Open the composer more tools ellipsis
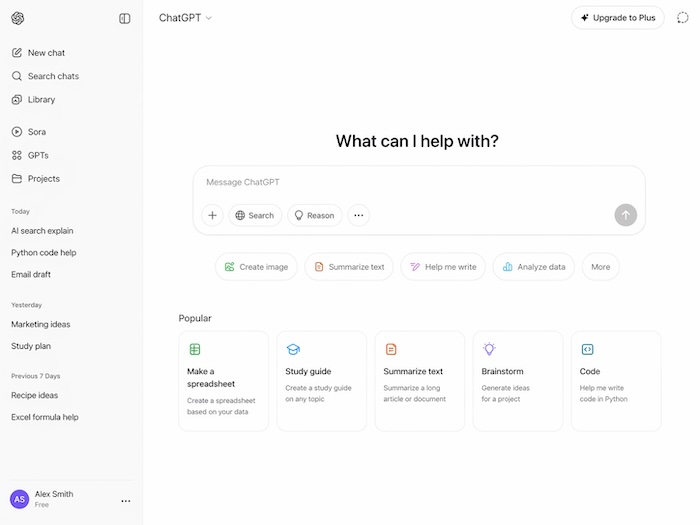The height and width of the screenshot is (525, 700). pyautogui.click(x=358, y=215)
